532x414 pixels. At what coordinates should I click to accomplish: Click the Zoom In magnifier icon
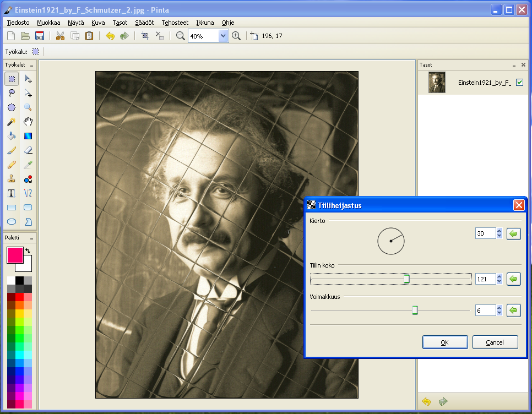236,36
